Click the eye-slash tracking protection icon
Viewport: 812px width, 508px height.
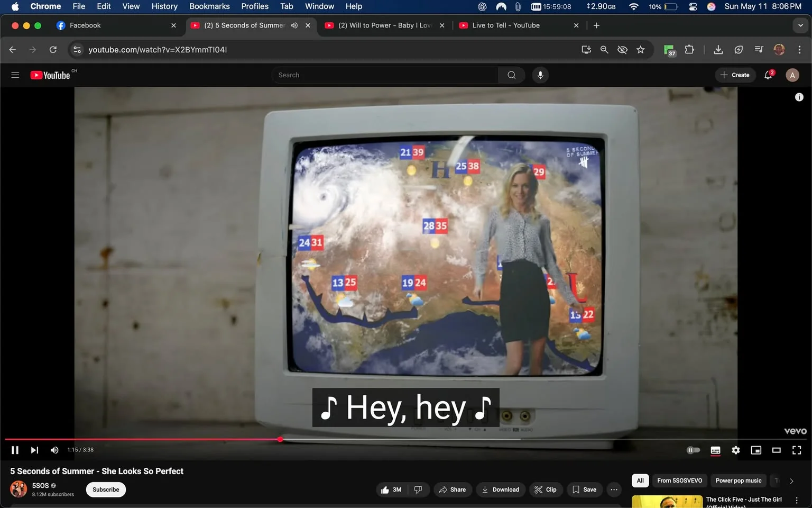pyautogui.click(x=622, y=50)
